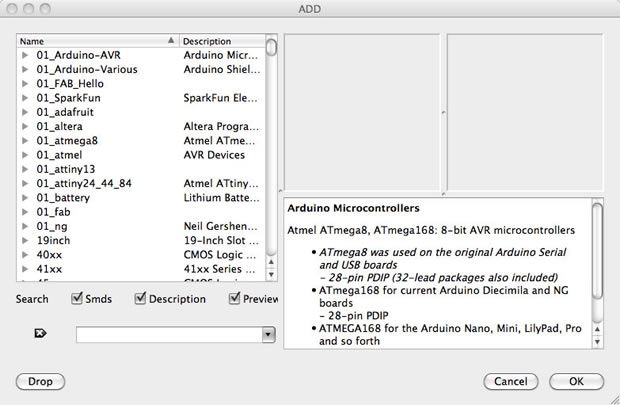Screen dimensions: 620x405
Task: Click the search tag icon beside input
Action: pos(40,334)
